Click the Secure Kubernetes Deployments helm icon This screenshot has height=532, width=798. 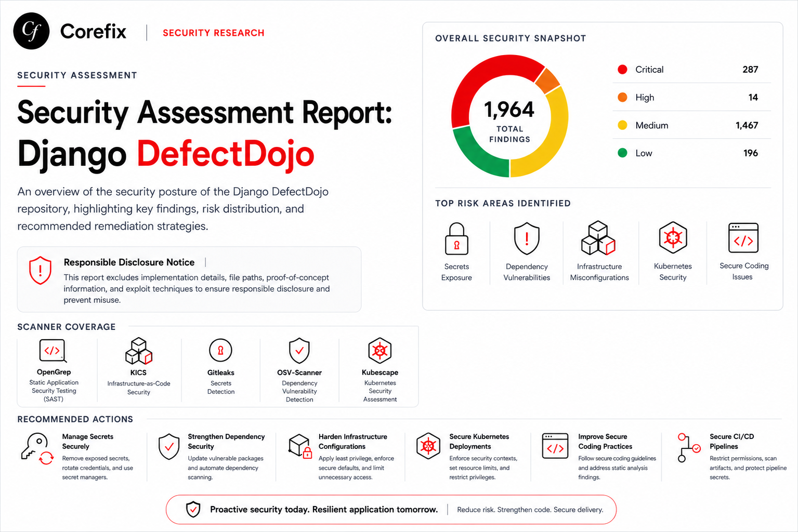428,446
